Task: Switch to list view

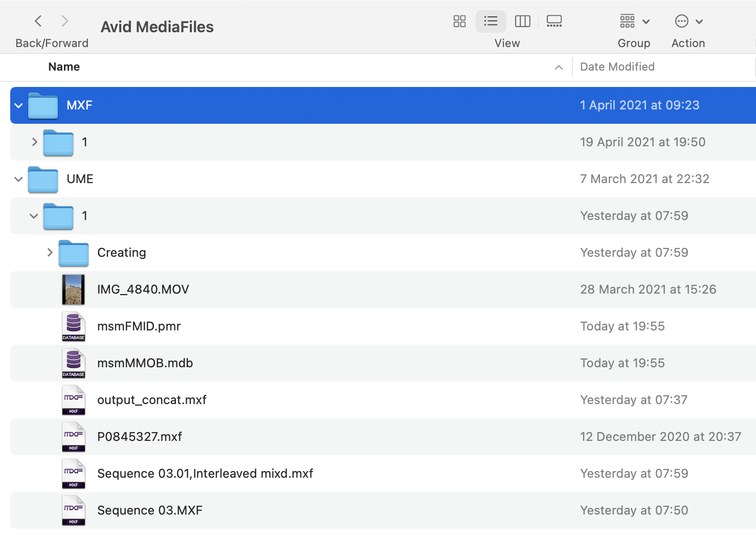Action: pyautogui.click(x=491, y=21)
